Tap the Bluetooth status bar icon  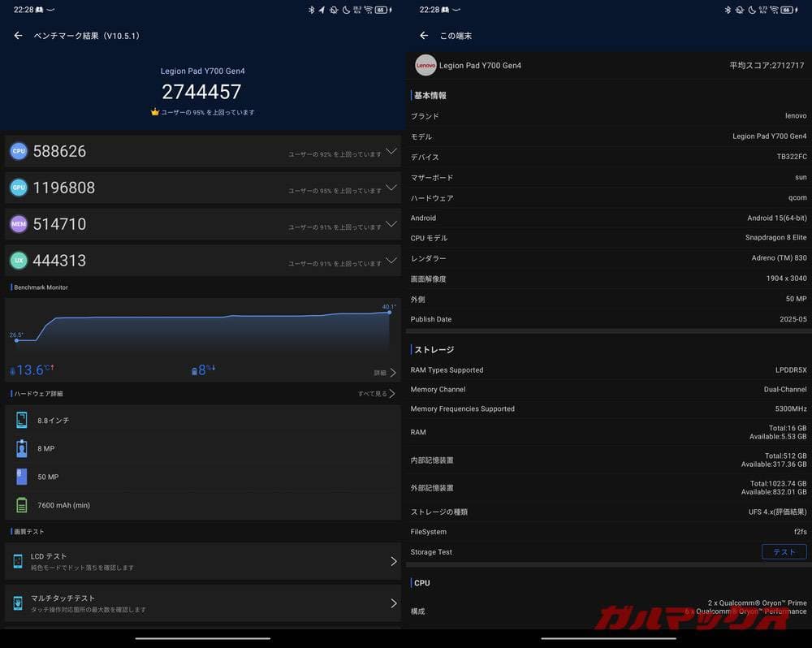point(312,9)
